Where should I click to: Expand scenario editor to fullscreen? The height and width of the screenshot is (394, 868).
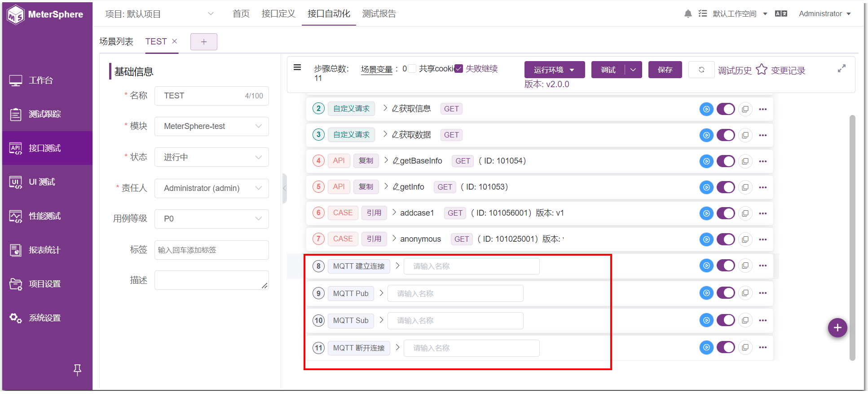(x=842, y=68)
